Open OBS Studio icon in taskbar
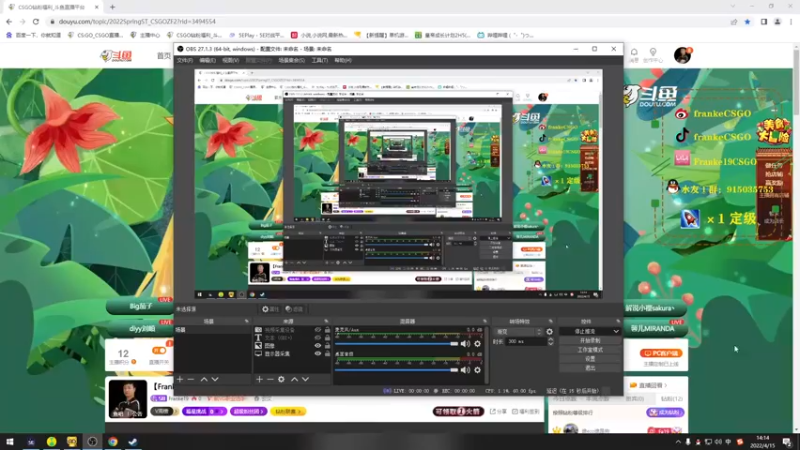This screenshot has width=800, height=450. click(x=92, y=442)
